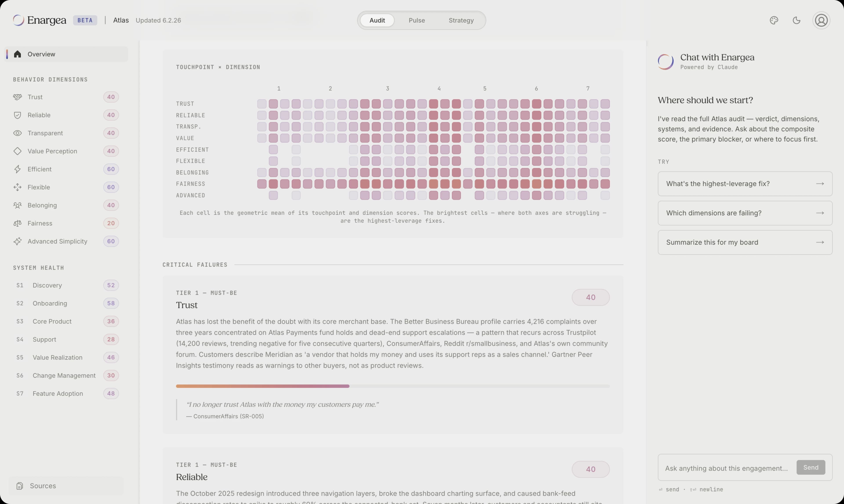
Task: Toggle dark mode moon icon
Action: pos(796,20)
